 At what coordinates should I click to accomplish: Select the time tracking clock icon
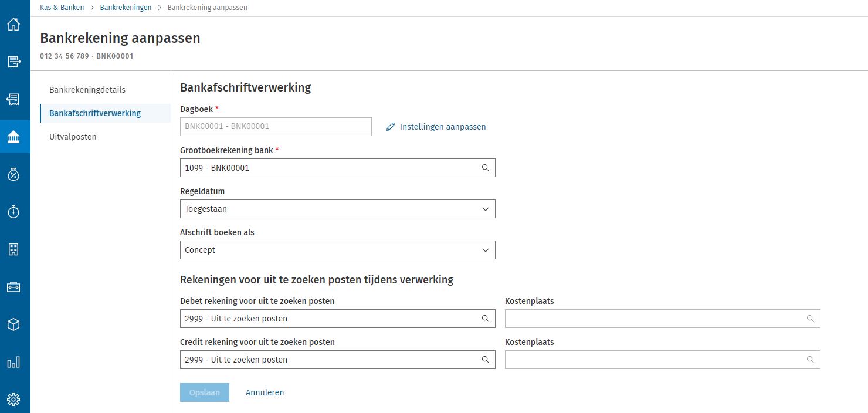(x=14, y=211)
